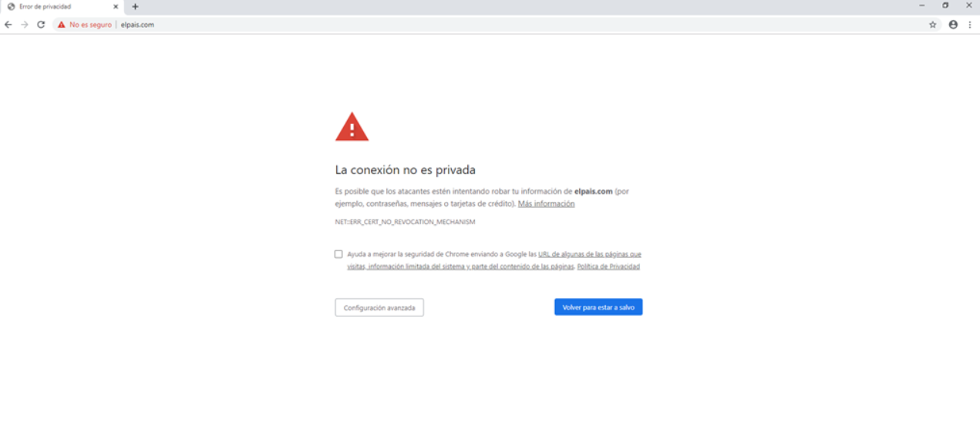Image resolution: width=980 pixels, height=436 pixels.
Task: Open Chrome's three-dot menu
Action: pyautogui.click(x=970, y=25)
